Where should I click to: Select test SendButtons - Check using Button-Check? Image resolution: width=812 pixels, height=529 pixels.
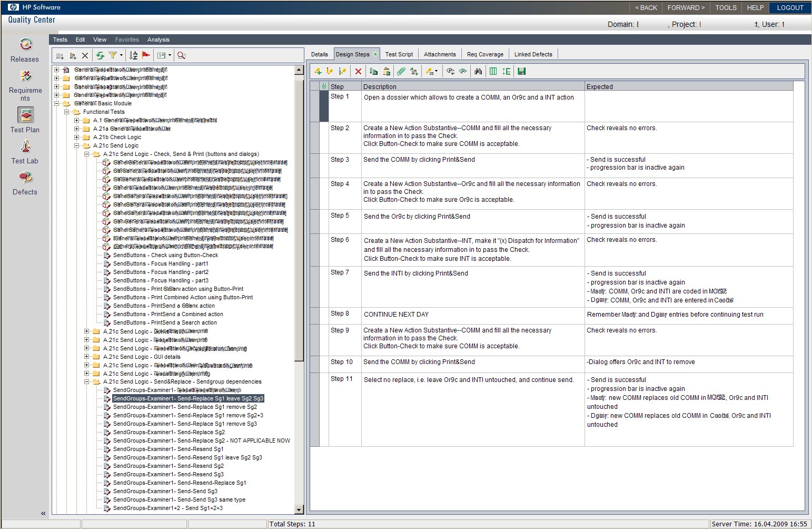tap(165, 255)
